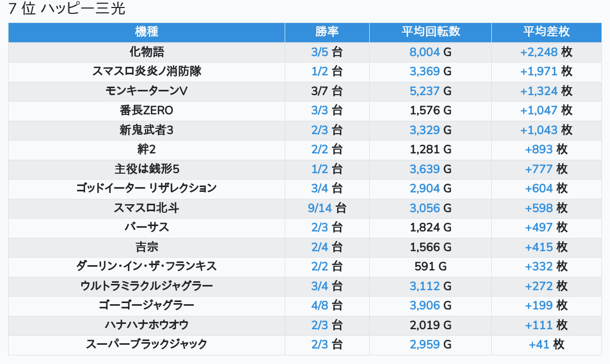Select the ダーリン・イン・ザ・フランキス row name

pyautogui.click(x=147, y=266)
